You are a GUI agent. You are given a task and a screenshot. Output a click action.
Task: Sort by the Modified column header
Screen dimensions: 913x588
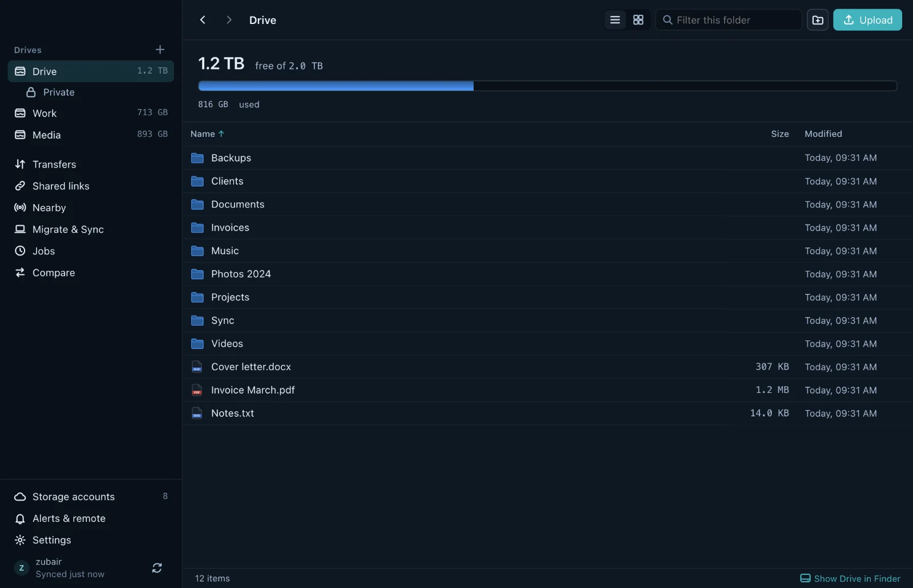823,134
